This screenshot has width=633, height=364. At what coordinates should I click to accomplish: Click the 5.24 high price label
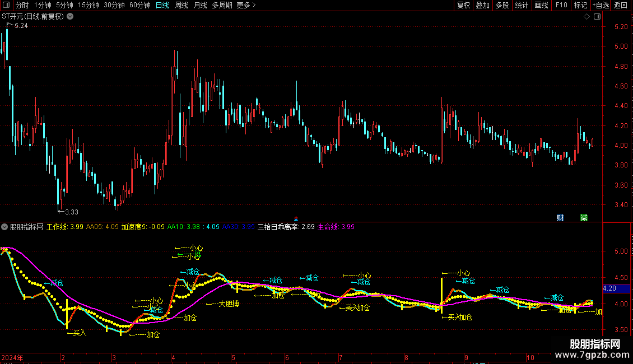tap(21, 26)
